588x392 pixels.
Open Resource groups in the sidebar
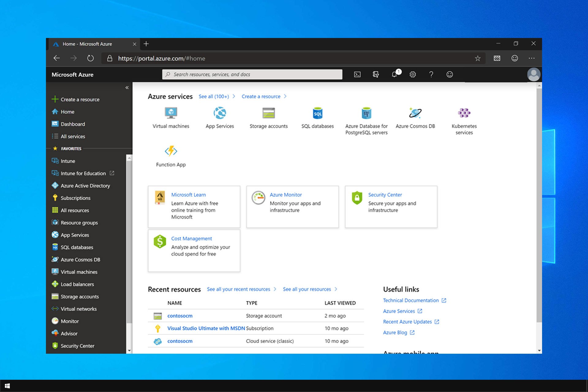coord(75,223)
